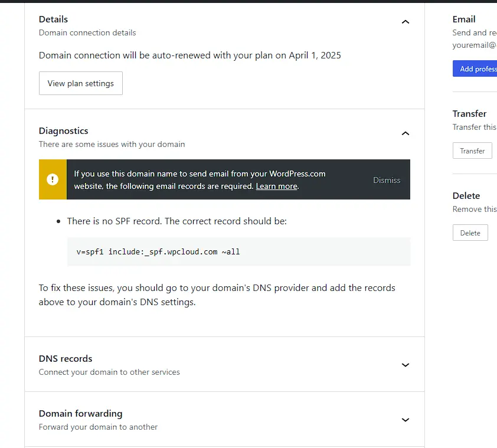Click the Domain forwarding heading

coord(80,413)
